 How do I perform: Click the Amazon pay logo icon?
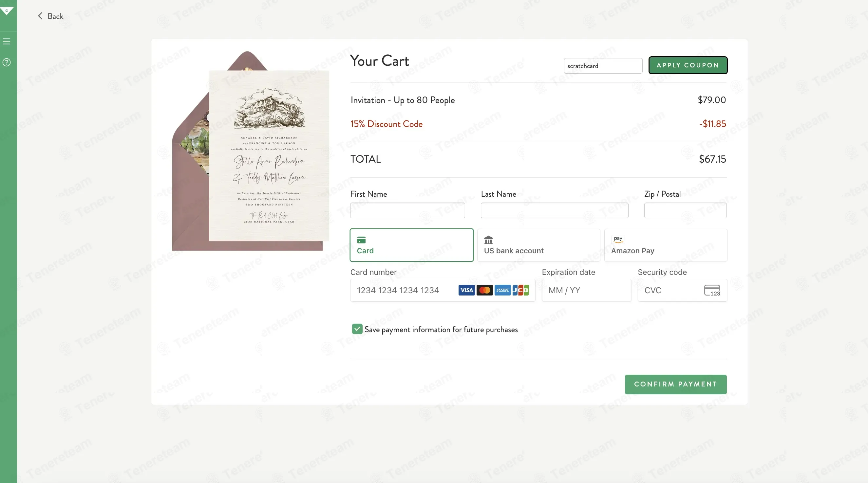[x=618, y=239]
